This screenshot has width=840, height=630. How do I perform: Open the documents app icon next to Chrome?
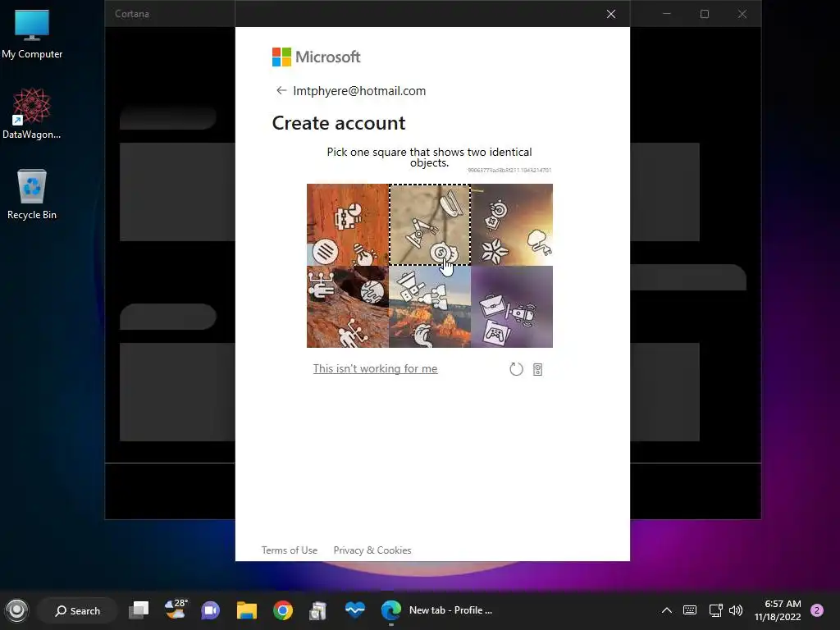pyautogui.click(x=318, y=610)
